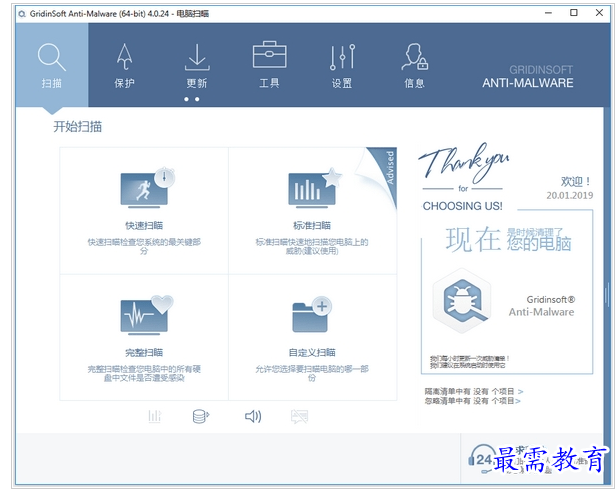Open quarantine list link 隔离清单中有
The height and width of the screenshot is (491, 615).
(474, 391)
